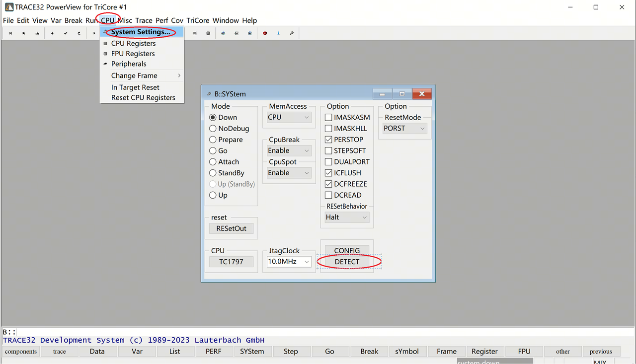
Task: Select the Down mode radio button
Action: (213, 118)
